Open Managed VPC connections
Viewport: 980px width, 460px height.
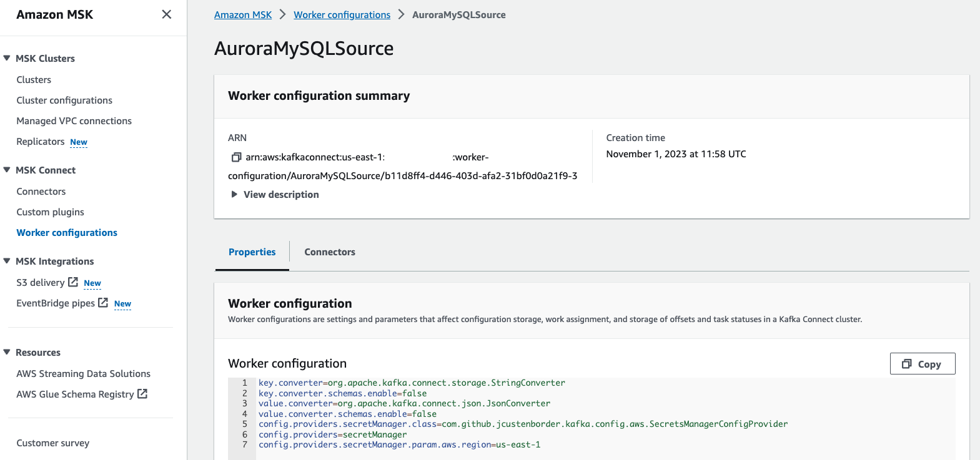click(74, 121)
